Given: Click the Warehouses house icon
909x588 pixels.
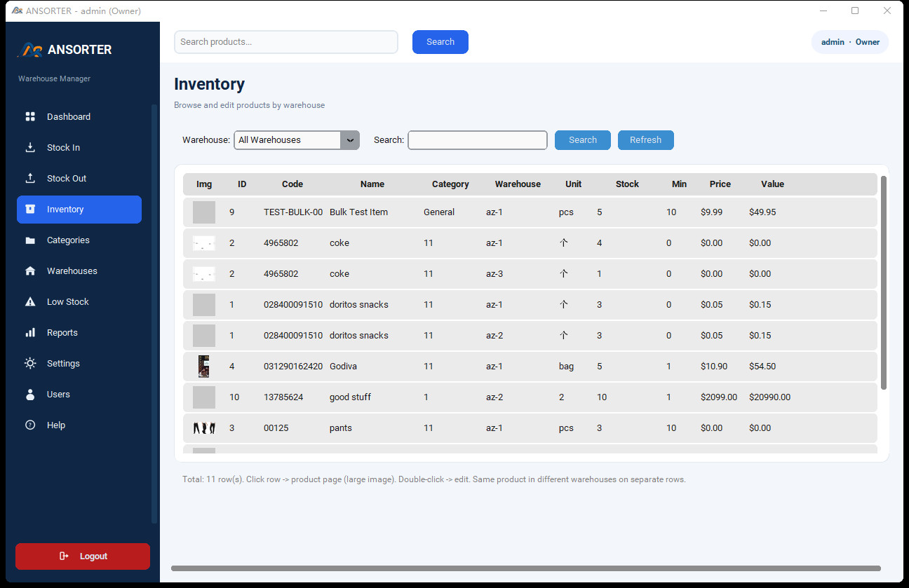Looking at the screenshot, I should pyautogui.click(x=30, y=271).
